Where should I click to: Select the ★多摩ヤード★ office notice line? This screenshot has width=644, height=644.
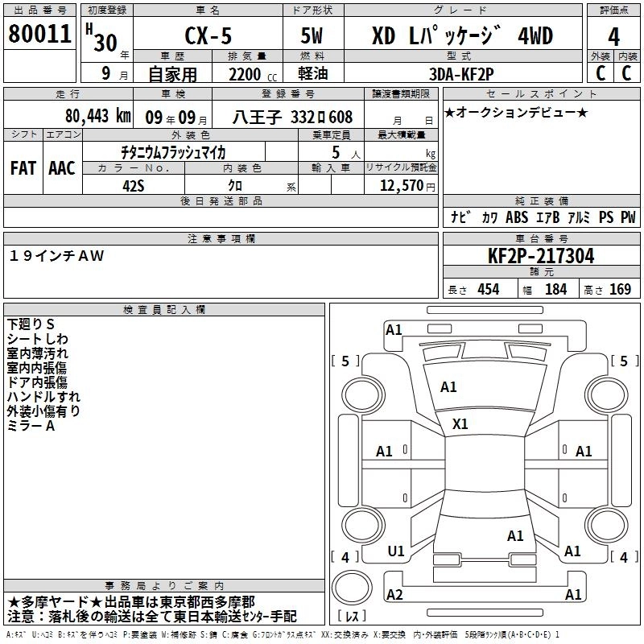click(131, 602)
